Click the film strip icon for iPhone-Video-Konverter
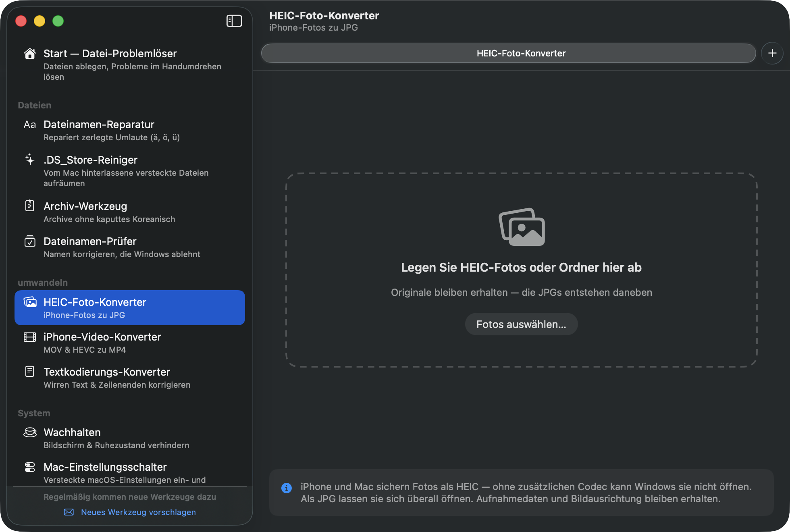The width and height of the screenshot is (790, 532). [30, 337]
